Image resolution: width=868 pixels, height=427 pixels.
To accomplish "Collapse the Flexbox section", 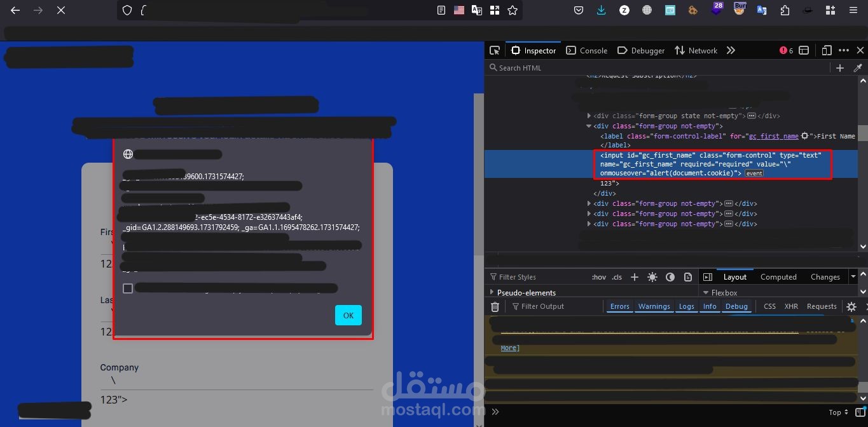I will (706, 292).
